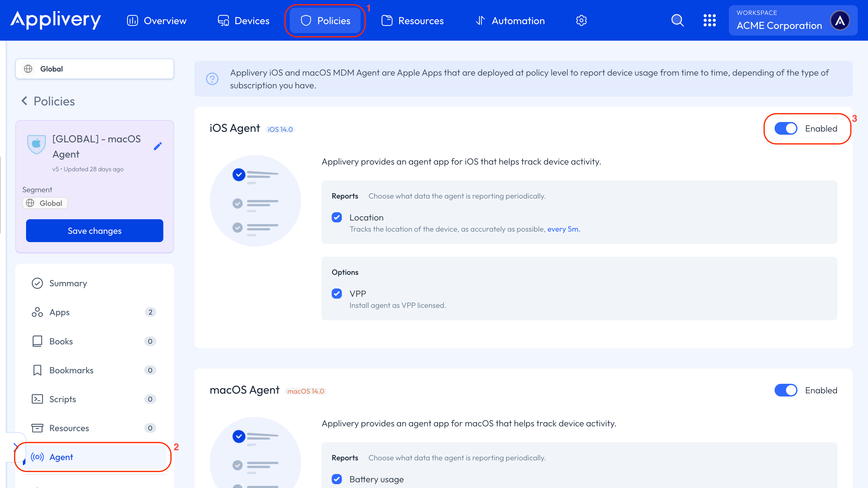Open the Books section
Viewport: 868px width, 488px height.
[x=95, y=341]
